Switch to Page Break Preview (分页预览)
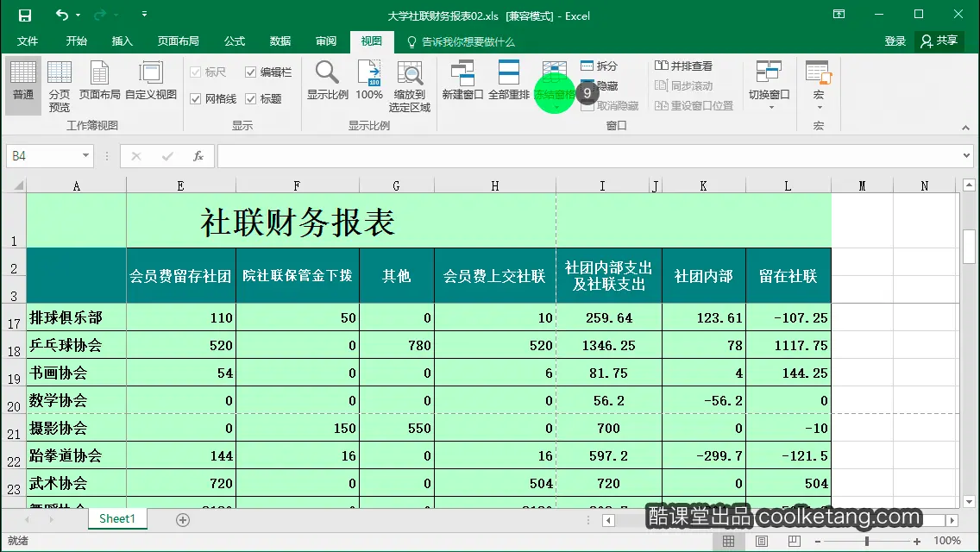The width and height of the screenshot is (980, 552). 60,86
